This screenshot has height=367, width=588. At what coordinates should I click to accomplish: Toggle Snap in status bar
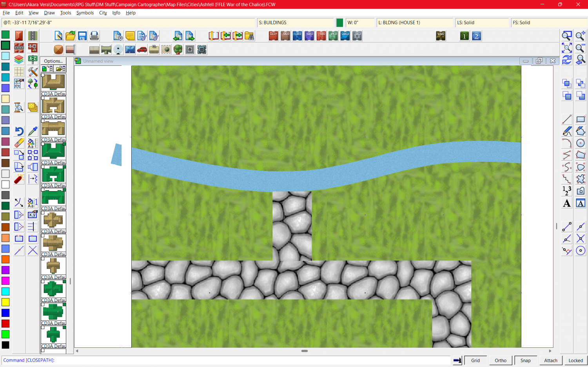click(x=525, y=360)
